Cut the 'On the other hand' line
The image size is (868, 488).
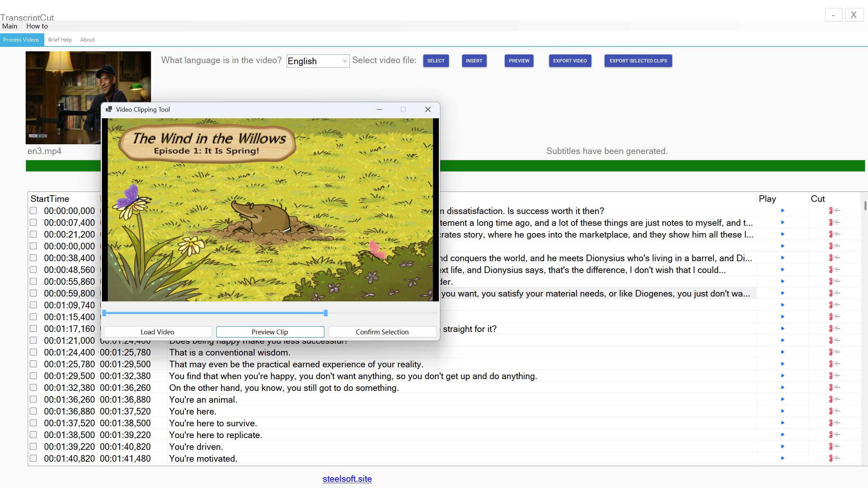[834, 387]
